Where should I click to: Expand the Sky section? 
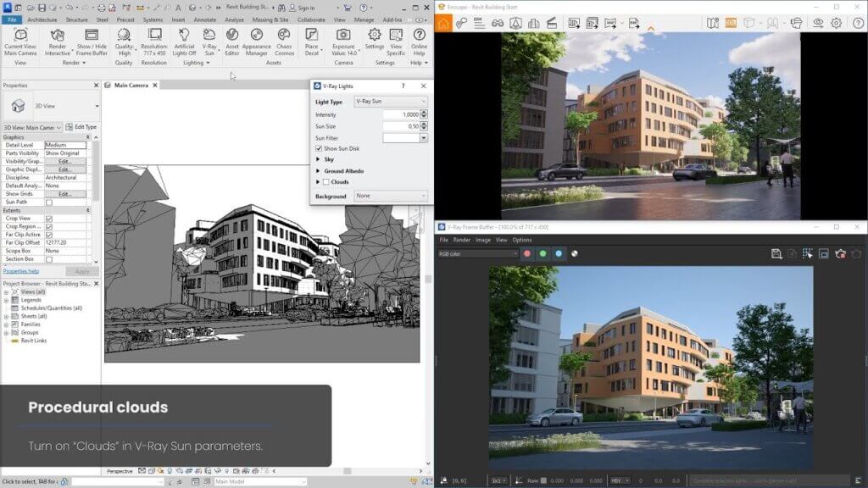point(318,159)
